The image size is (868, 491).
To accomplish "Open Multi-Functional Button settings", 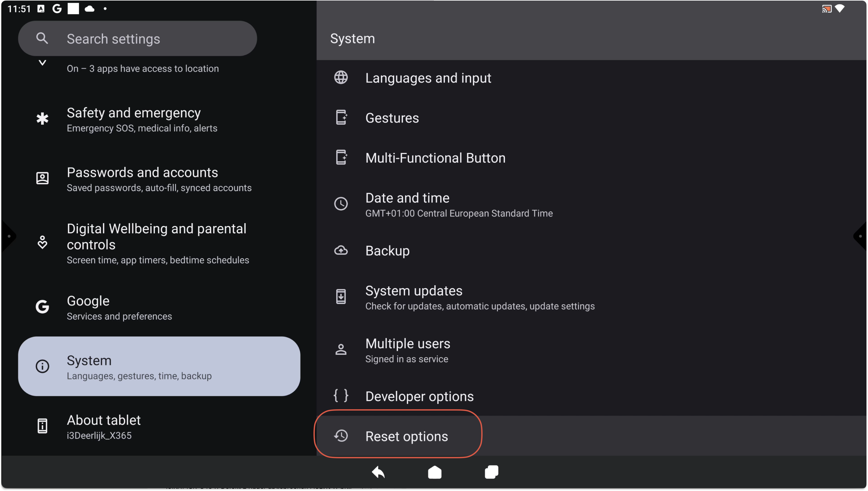I will [x=435, y=158].
